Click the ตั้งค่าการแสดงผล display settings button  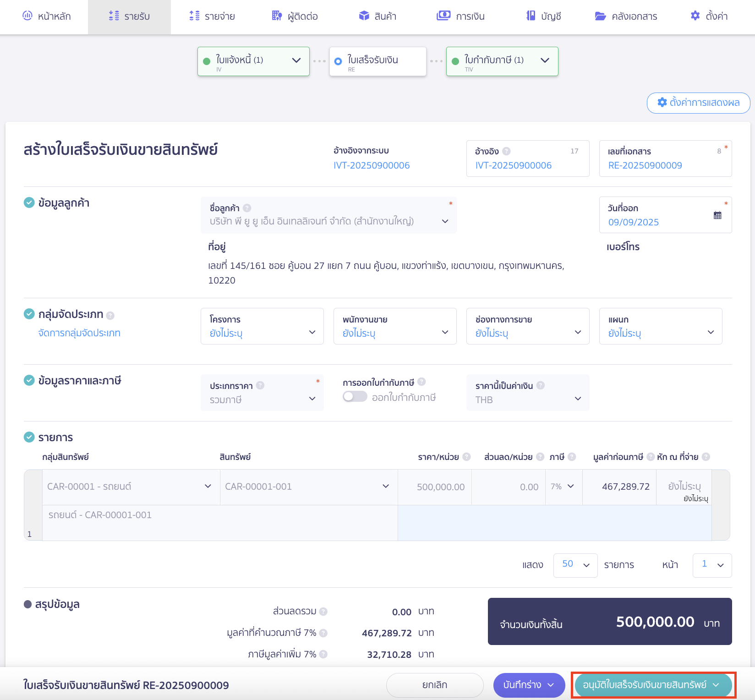click(698, 103)
